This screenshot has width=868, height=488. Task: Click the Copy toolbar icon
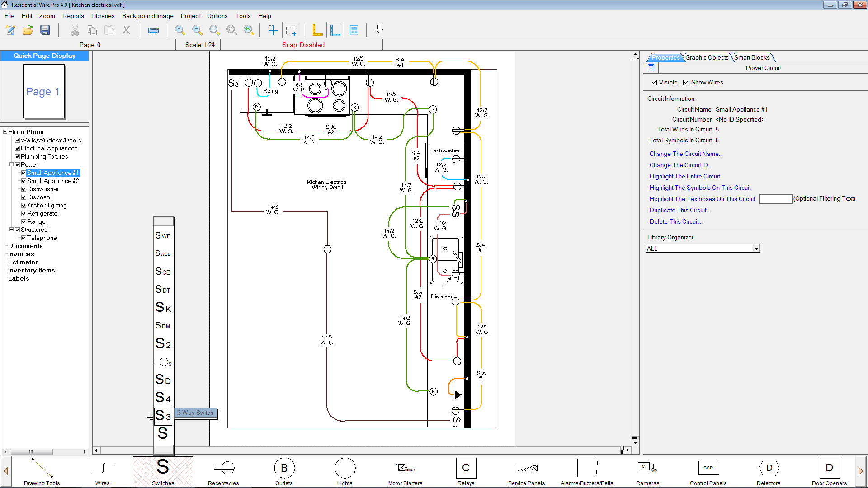[92, 30]
